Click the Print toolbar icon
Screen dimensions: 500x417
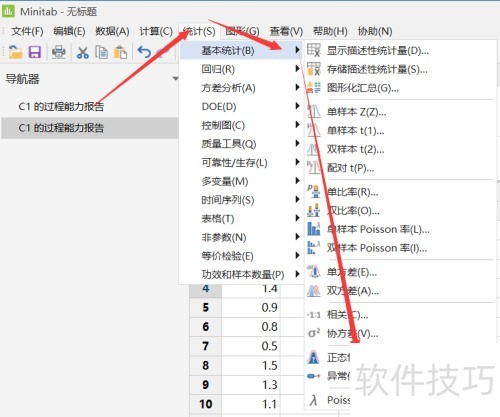coord(59,52)
